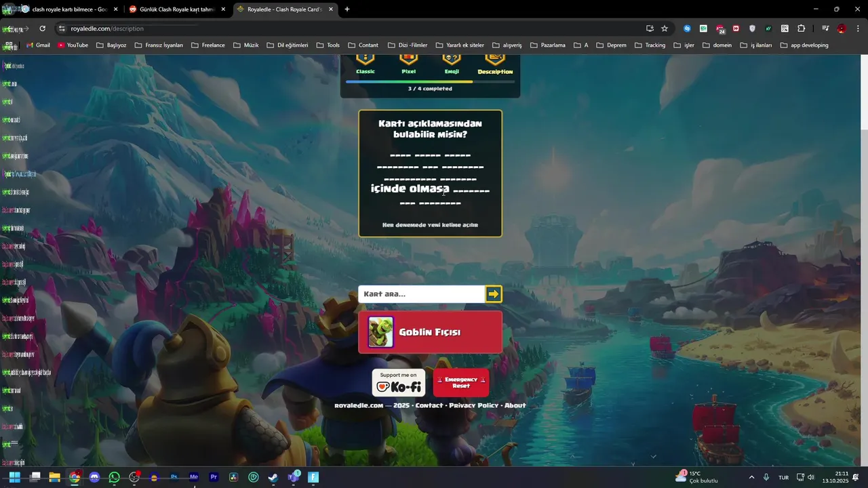Image resolution: width=868 pixels, height=488 pixels.
Task: Open the media controls icon
Action: 825,28
